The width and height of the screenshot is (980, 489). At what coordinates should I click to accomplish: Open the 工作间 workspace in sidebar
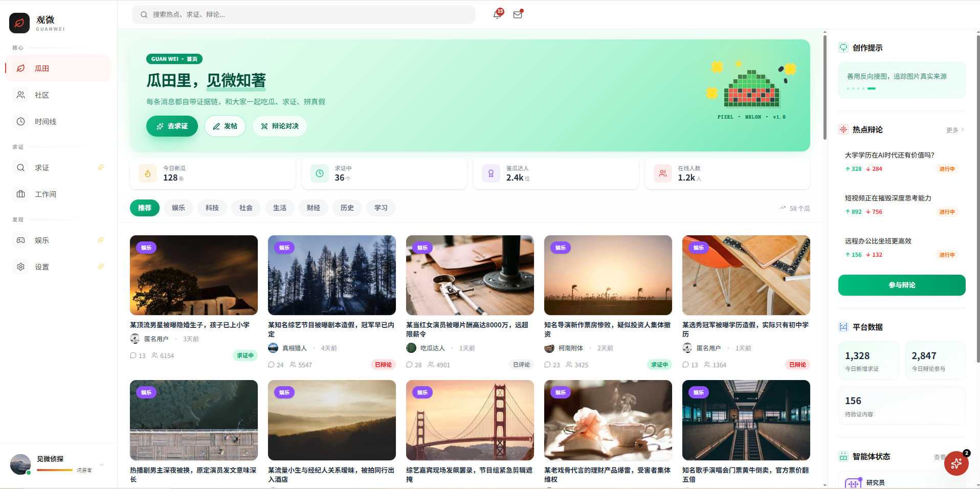(x=58, y=194)
